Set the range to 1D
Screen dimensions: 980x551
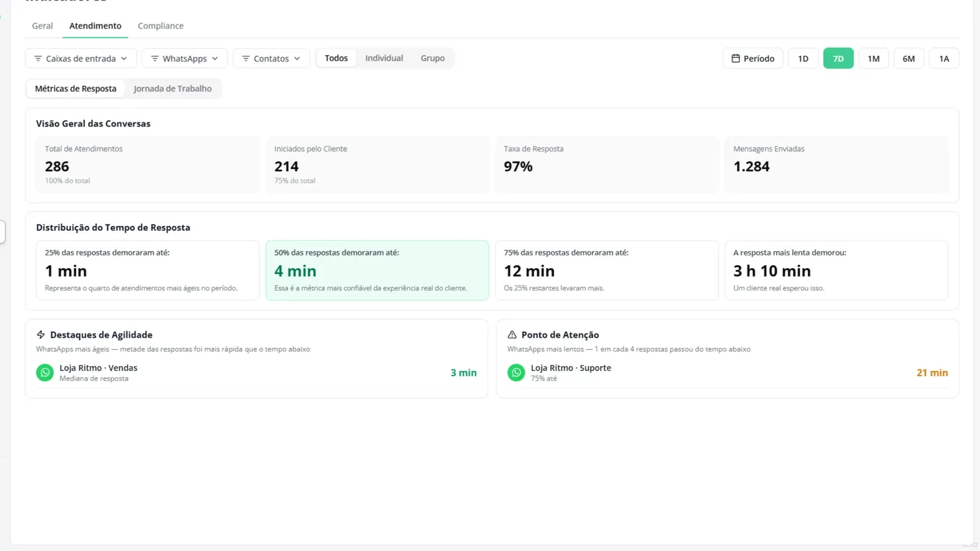click(x=803, y=59)
